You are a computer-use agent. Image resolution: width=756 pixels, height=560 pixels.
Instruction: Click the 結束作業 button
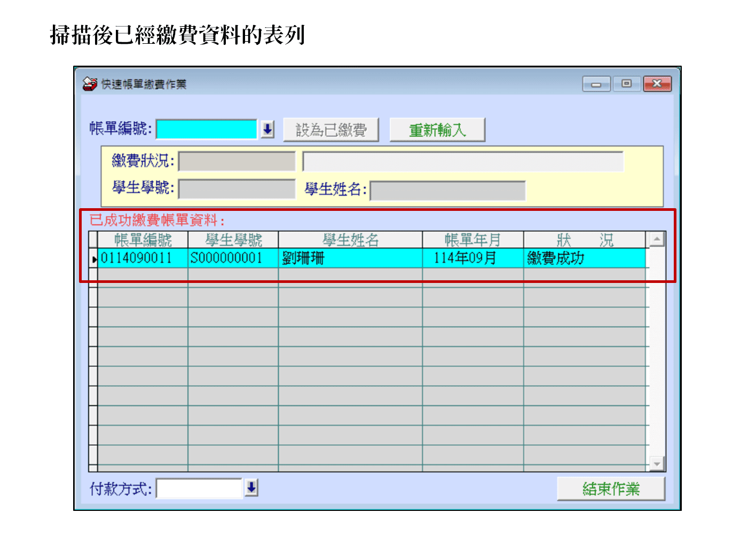[611, 488]
